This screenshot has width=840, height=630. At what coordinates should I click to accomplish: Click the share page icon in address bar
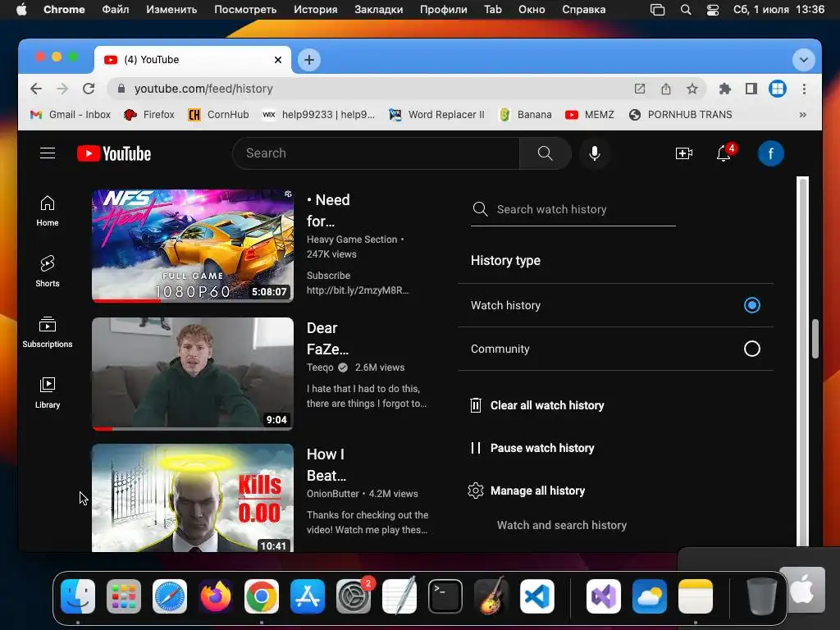pyautogui.click(x=666, y=89)
